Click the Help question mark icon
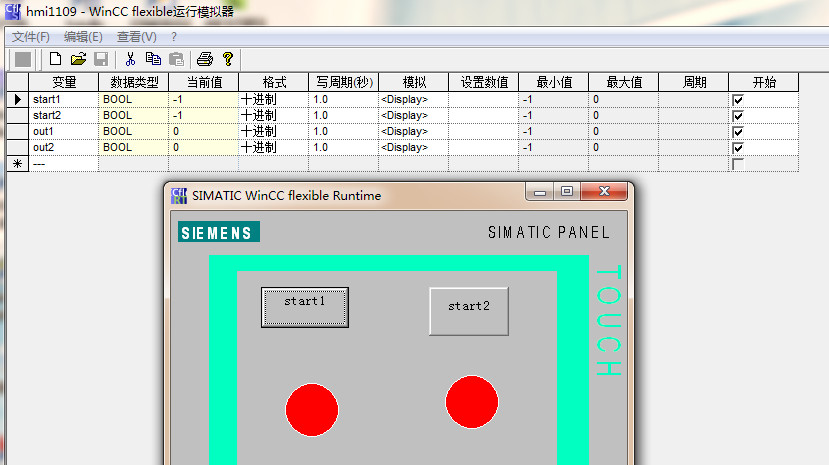The height and width of the screenshot is (465, 829). pyautogui.click(x=228, y=59)
